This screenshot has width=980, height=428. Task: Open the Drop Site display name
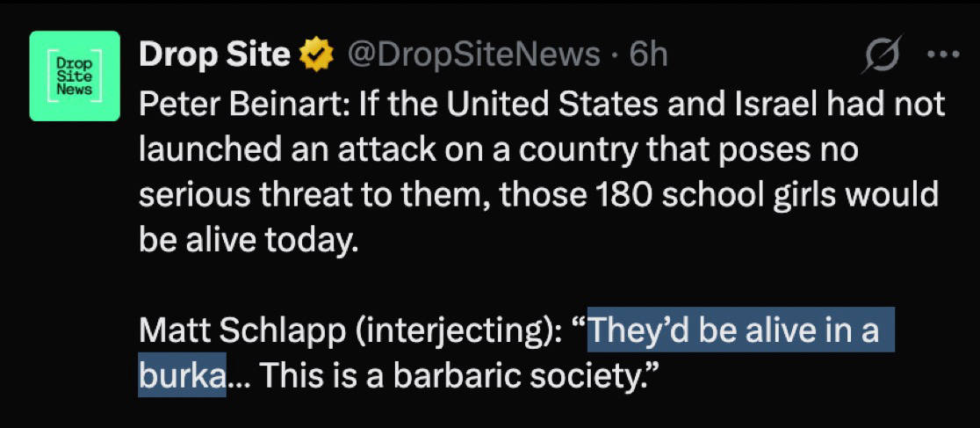214,55
